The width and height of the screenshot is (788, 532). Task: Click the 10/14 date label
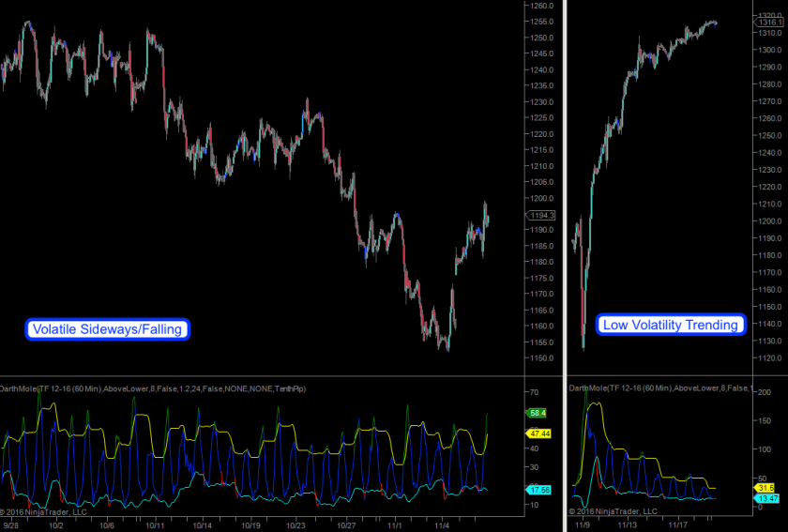point(202,525)
